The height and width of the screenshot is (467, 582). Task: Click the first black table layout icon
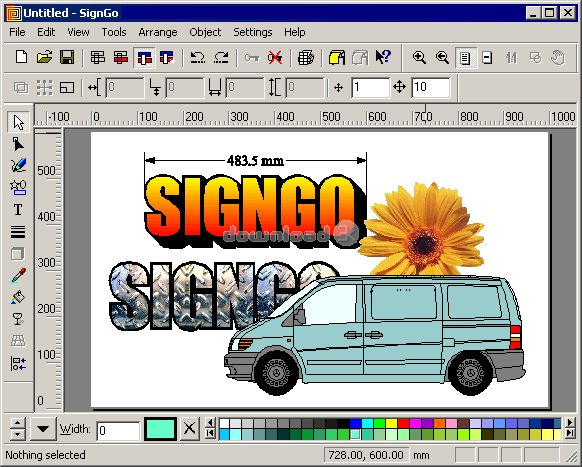pyautogui.click(x=98, y=58)
